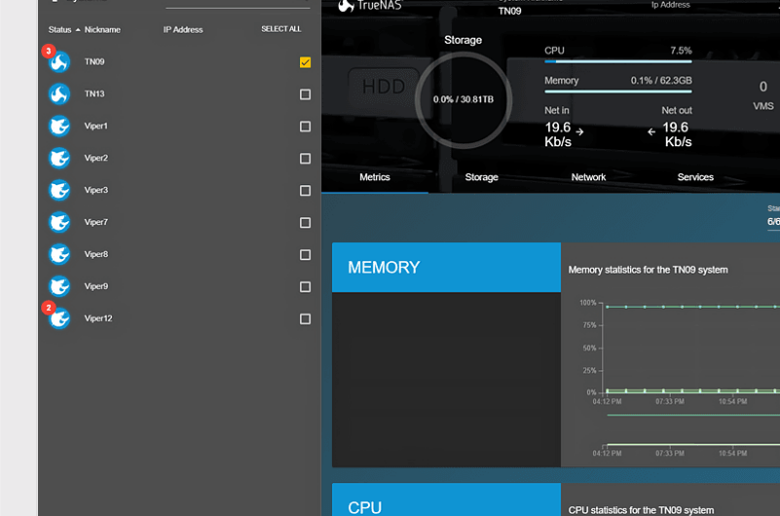Click the Storage usage circular gauge
Viewport: 780px width, 516px height.
463,100
